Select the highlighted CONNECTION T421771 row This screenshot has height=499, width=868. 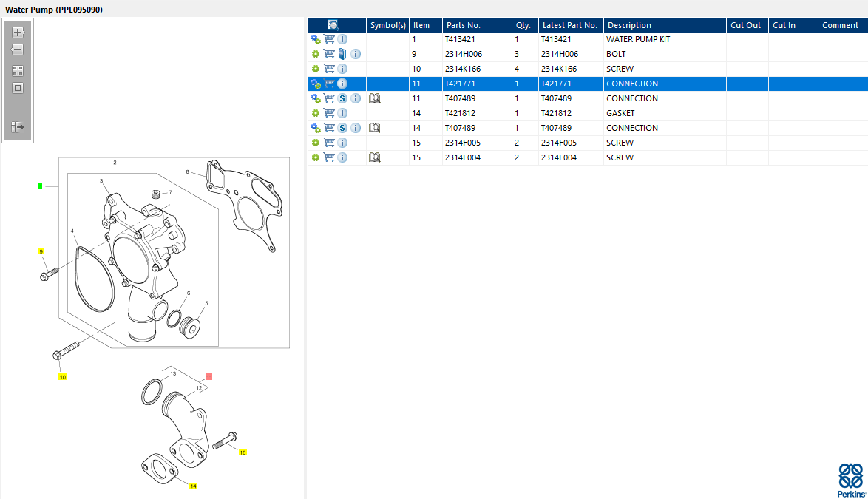click(587, 84)
